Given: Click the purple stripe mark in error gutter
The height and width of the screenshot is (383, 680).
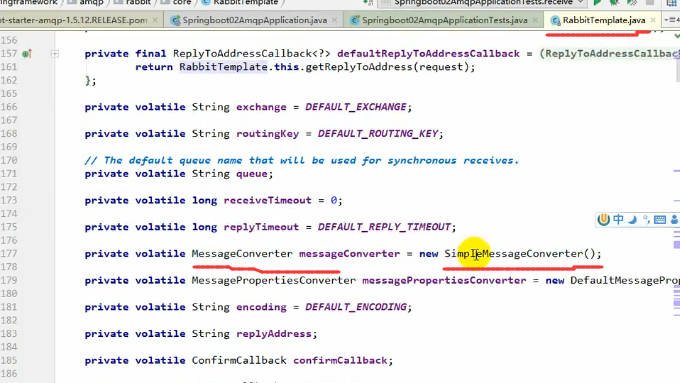Looking at the screenshot, I should [677, 245].
